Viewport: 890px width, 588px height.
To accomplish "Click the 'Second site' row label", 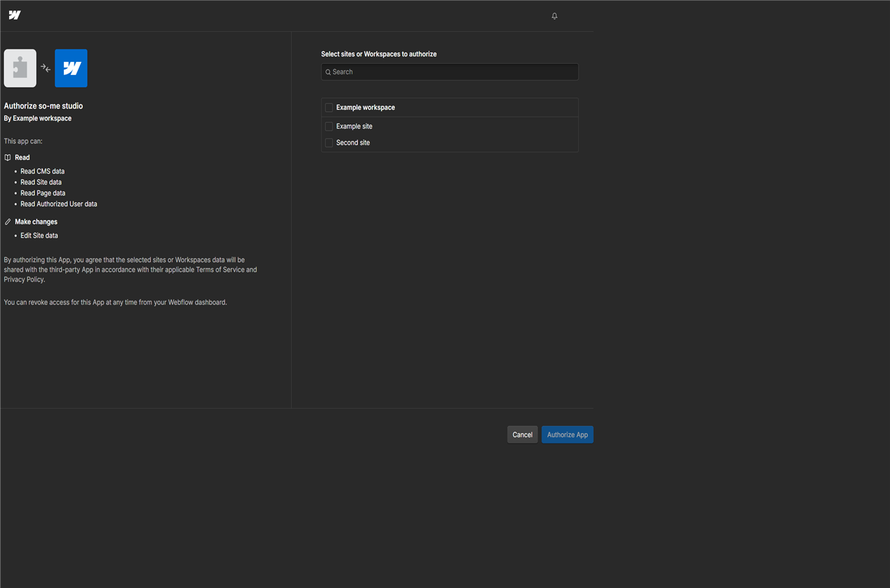I will click(353, 142).
